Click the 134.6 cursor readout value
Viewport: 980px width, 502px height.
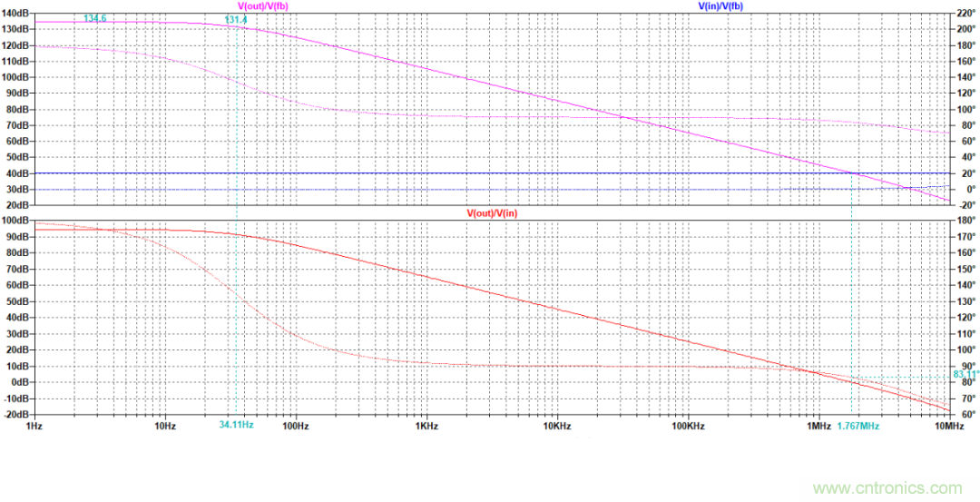click(x=95, y=18)
